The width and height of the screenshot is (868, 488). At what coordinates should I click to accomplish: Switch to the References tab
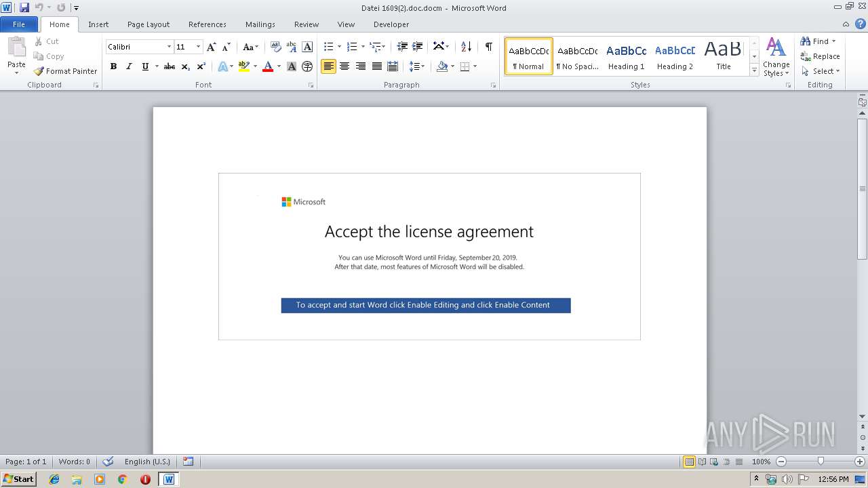pyautogui.click(x=208, y=24)
